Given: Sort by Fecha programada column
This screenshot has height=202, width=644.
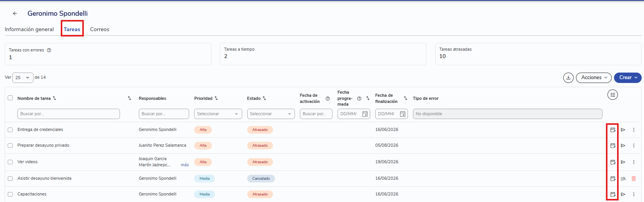Looking at the screenshot, I should (x=368, y=99).
